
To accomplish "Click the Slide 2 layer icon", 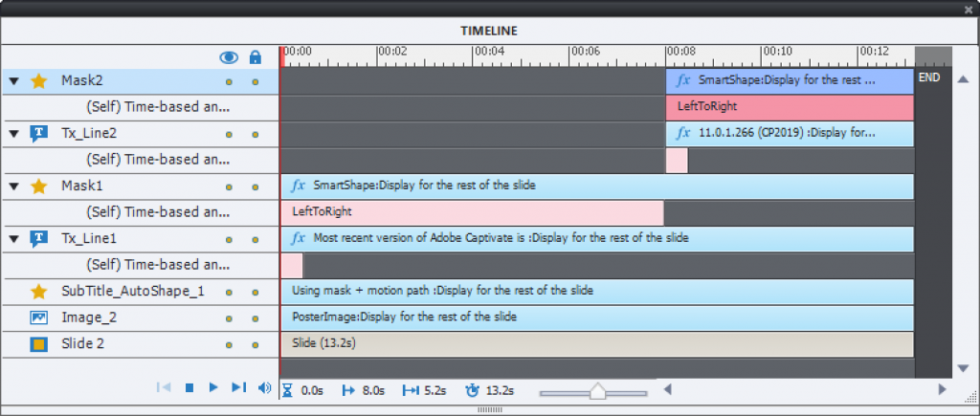I will point(39,343).
